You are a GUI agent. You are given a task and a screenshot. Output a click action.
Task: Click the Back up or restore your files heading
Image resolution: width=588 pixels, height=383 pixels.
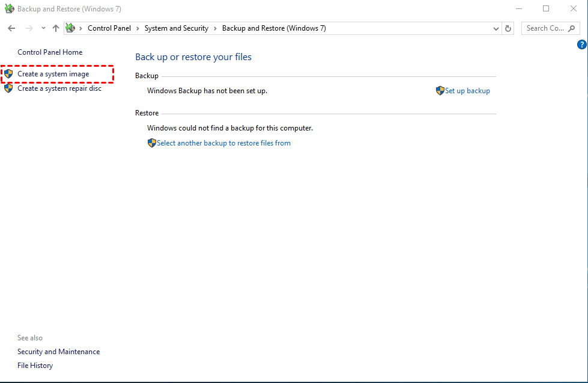click(193, 57)
